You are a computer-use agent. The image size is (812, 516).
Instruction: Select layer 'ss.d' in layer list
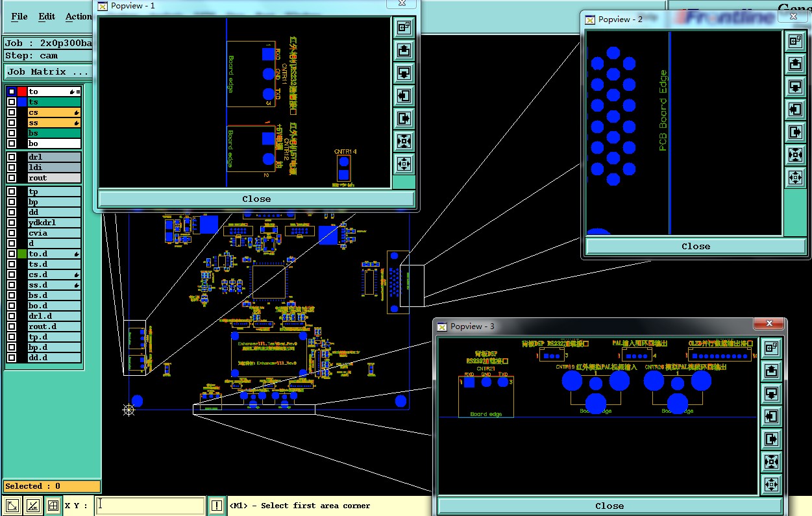tap(54, 285)
